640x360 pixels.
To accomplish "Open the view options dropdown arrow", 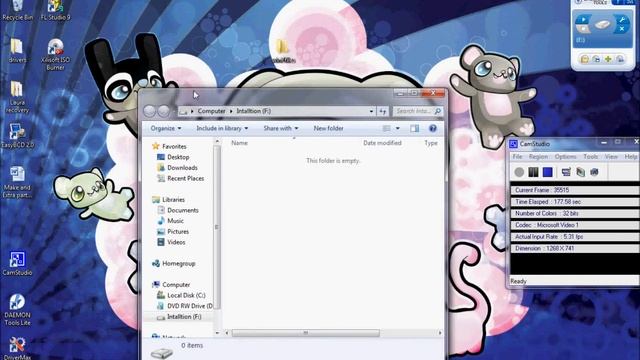I will click(398, 128).
